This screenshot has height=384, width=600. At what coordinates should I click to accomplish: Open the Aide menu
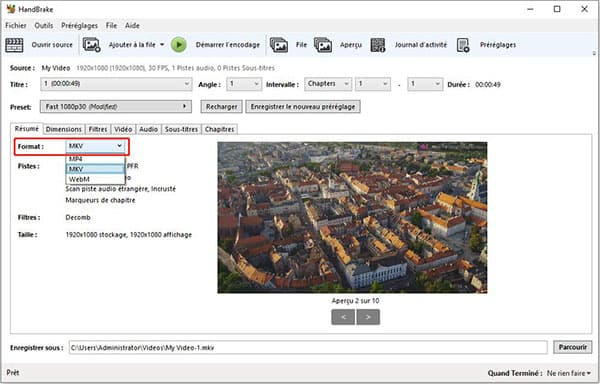point(132,26)
